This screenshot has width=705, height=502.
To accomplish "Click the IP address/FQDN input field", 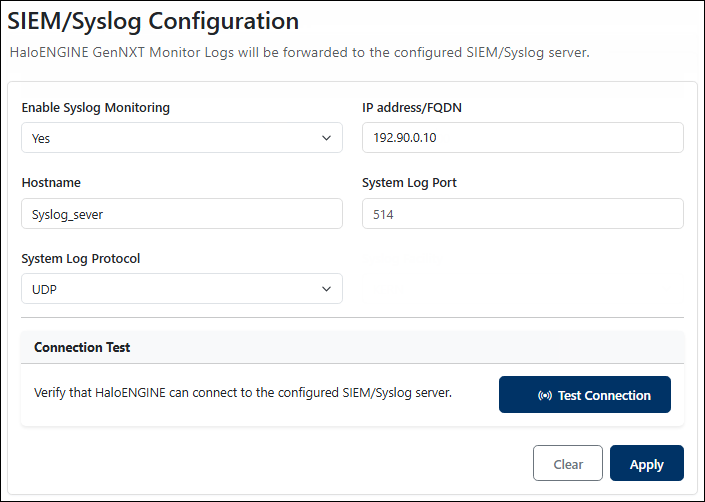I will pos(523,138).
